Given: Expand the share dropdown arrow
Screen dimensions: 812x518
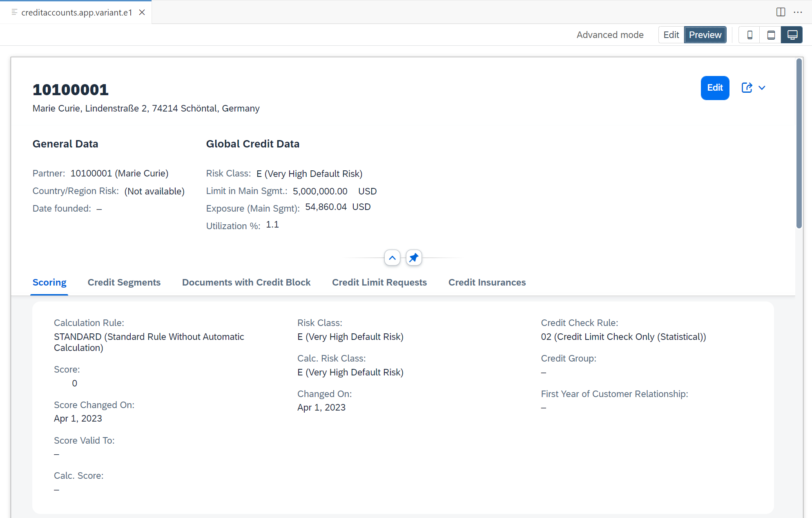Looking at the screenshot, I should [762, 88].
